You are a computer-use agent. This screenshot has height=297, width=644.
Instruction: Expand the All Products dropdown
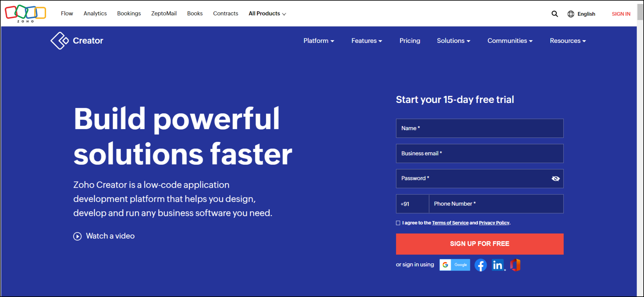tap(267, 13)
